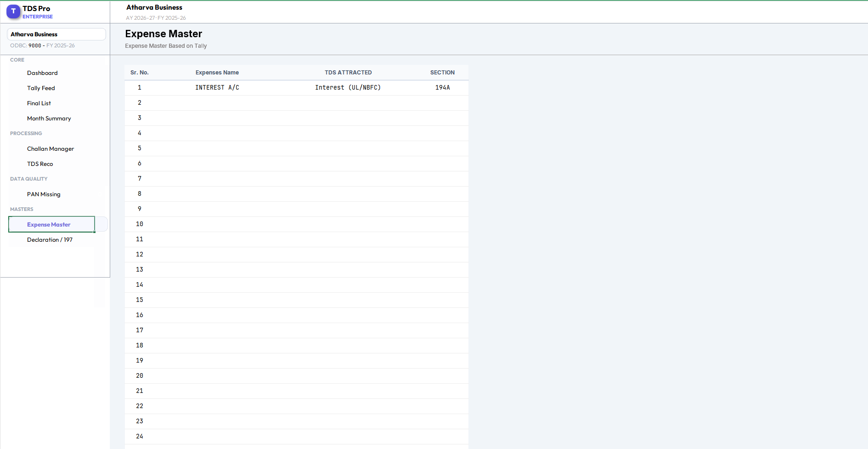Click the Expenses Name column header
This screenshot has width=868, height=449.
(217, 72)
